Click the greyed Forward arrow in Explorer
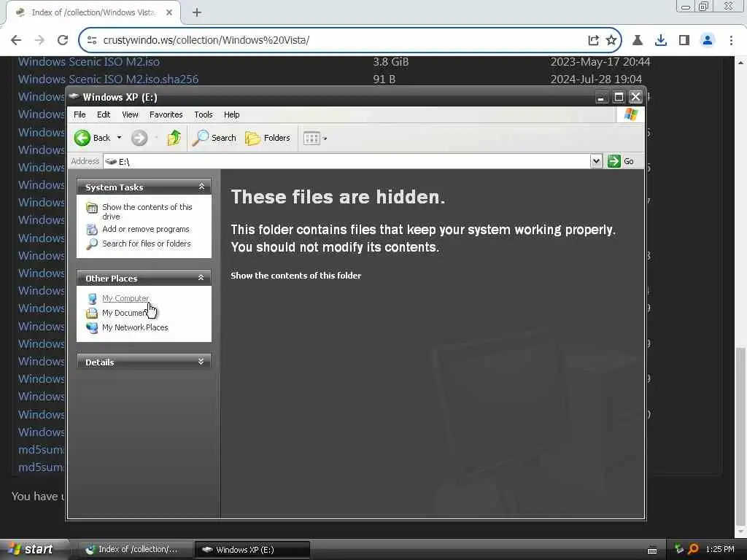The height and width of the screenshot is (560, 747). (139, 138)
